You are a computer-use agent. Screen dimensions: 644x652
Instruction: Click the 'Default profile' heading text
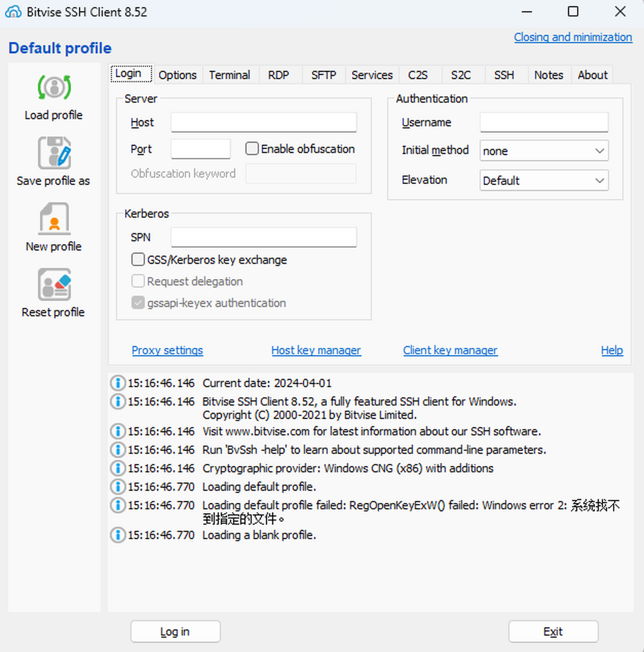tap(60, 48)
